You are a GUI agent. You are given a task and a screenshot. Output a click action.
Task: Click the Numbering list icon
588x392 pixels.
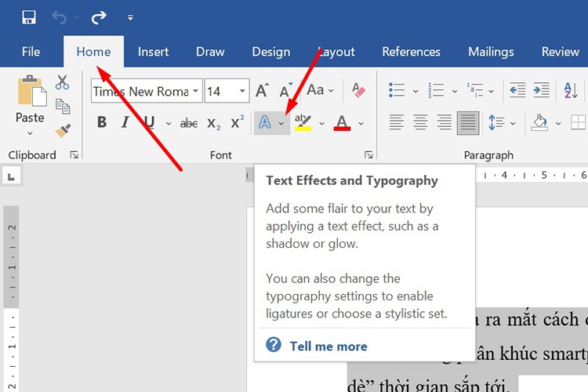coord(436,90)
